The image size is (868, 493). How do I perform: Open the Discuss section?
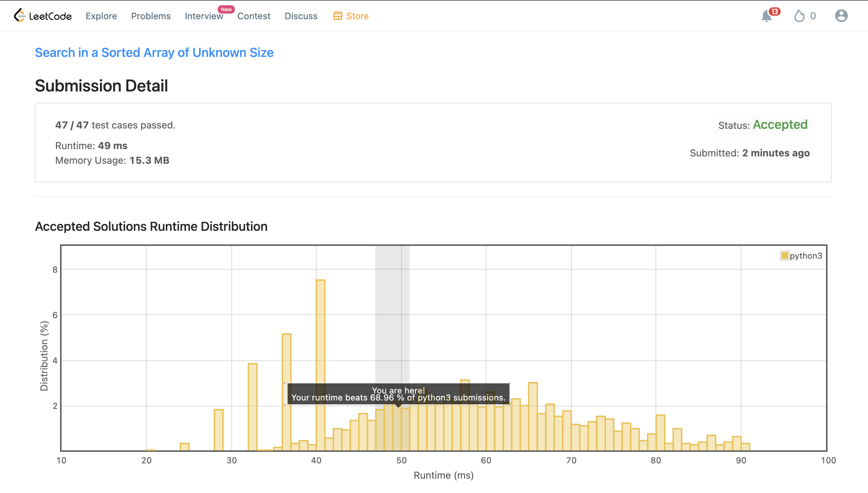[x=301, y=16]
